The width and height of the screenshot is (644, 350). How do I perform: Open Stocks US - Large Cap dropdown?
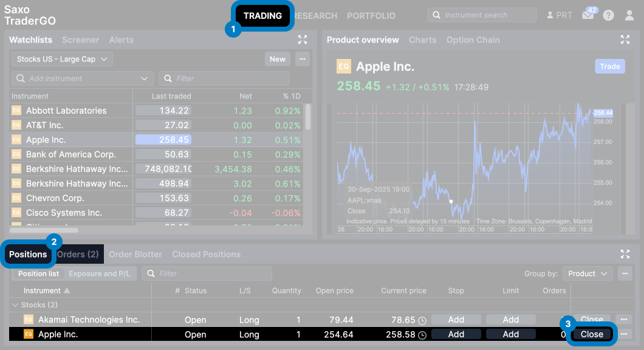(62, 59)
